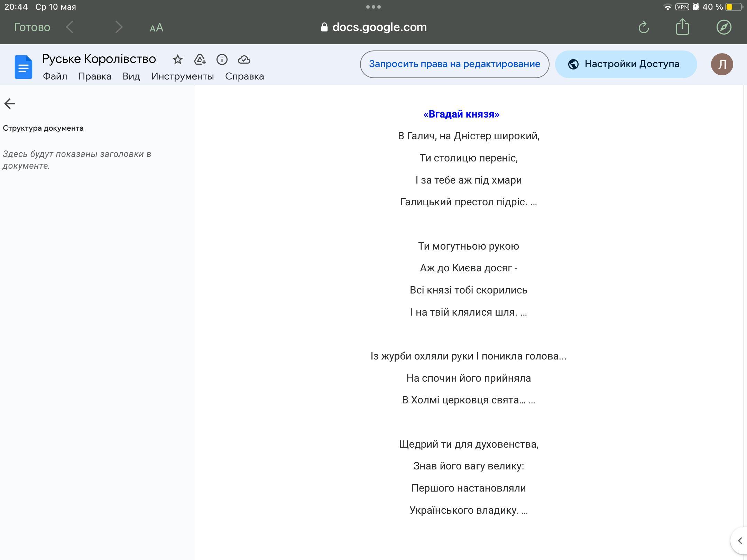Open the Правка menu

(x=95, y=76)
